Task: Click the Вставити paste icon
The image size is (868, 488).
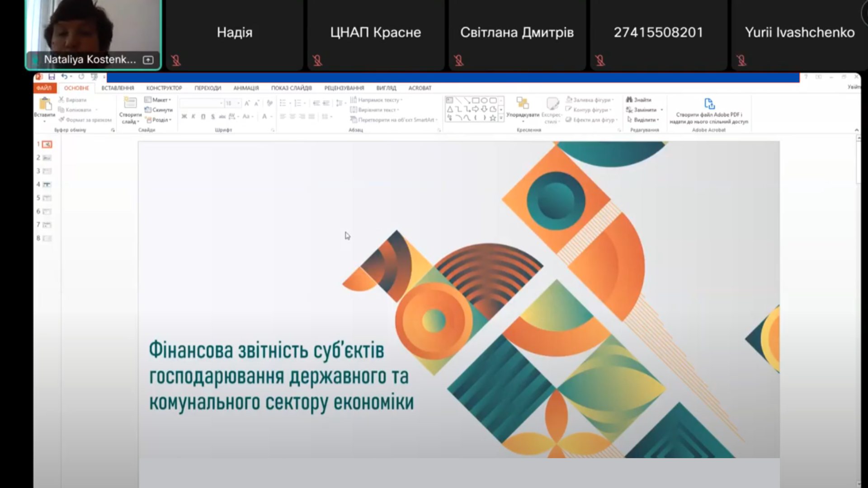Action: (x=45, y=104)
